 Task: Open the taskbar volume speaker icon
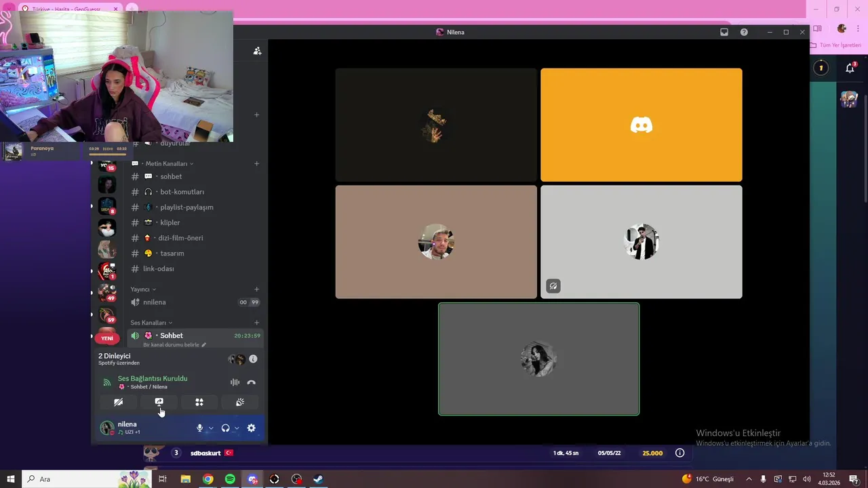pos(806,479)
